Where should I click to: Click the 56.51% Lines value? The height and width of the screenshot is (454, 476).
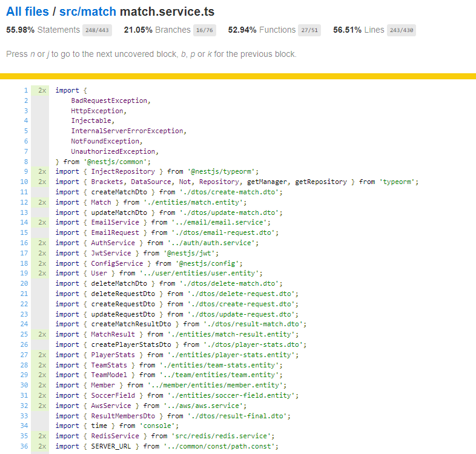(347, 30)
